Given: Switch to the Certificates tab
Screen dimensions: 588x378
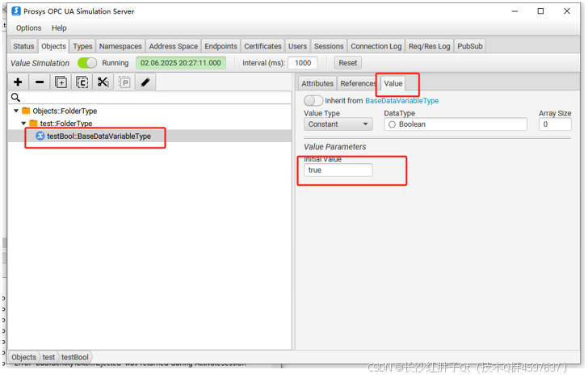Looking at the screenshot, I should tap(262, 46).
